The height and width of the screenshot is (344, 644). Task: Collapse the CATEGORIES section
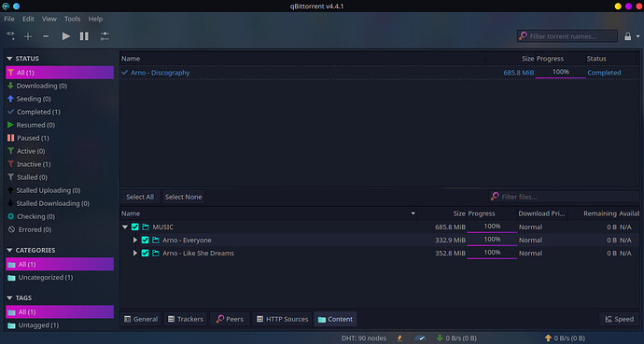tap(9, 250)
